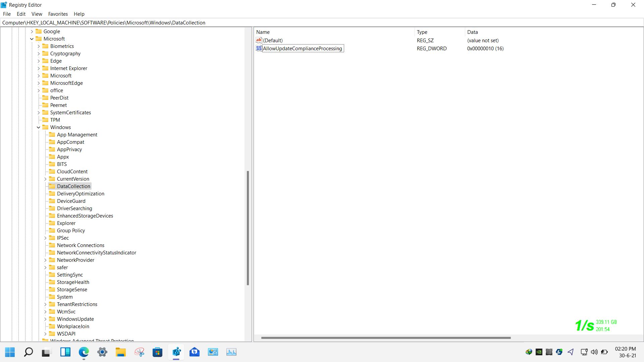Open Microsoft Edge from the taskbar
This screenshot has height=362, width=644.
pyautogui.click(x=84, y=352)
